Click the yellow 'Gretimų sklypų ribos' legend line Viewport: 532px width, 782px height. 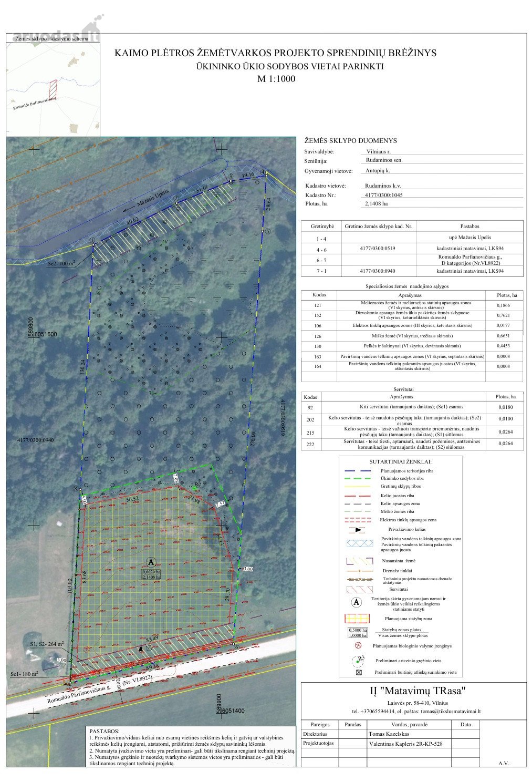tap(357, 487)
